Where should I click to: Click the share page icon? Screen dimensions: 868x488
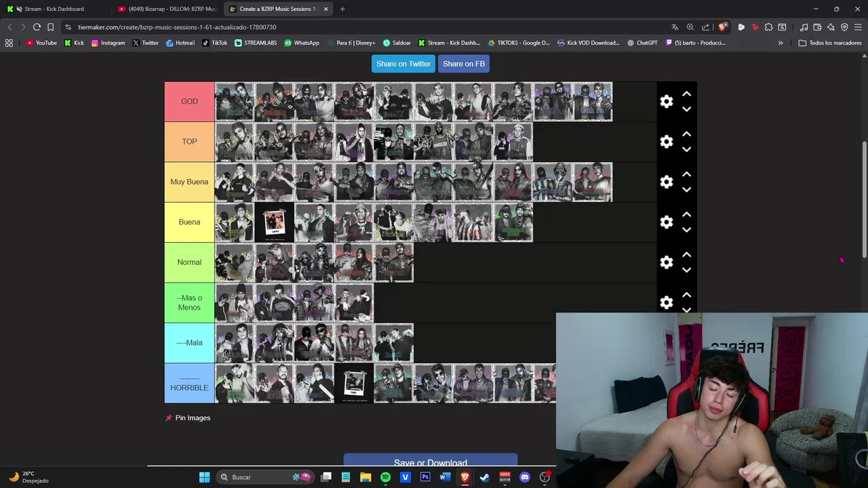706,27
